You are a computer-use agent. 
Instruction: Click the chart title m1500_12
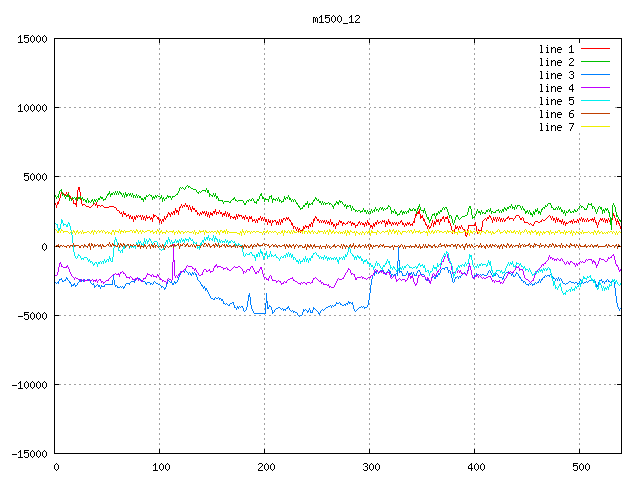coord(337,19)
